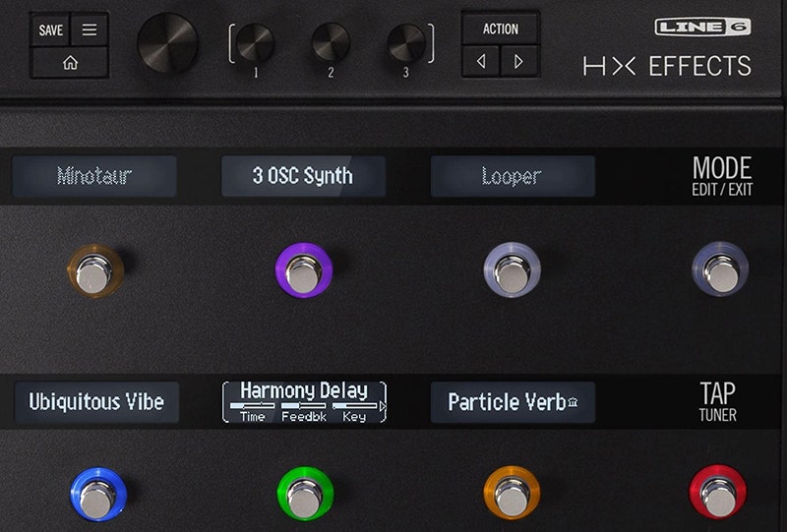Screen dimensions: 787x532
Task: Toggle the blue Ubiquitous Vibe footswitch
Action: [97, 495]
